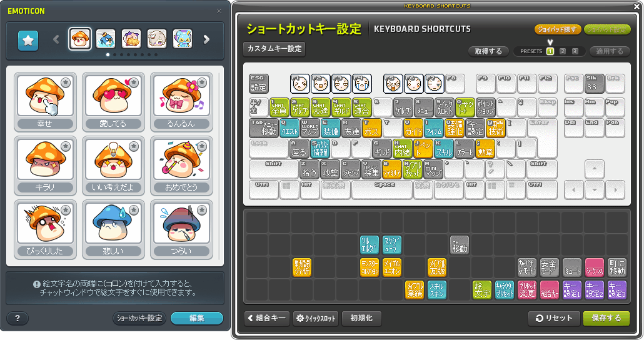This screenshot has width=644, height=340.
Task: Select the white-haired character emoticon set
Action: pos(157,39)
